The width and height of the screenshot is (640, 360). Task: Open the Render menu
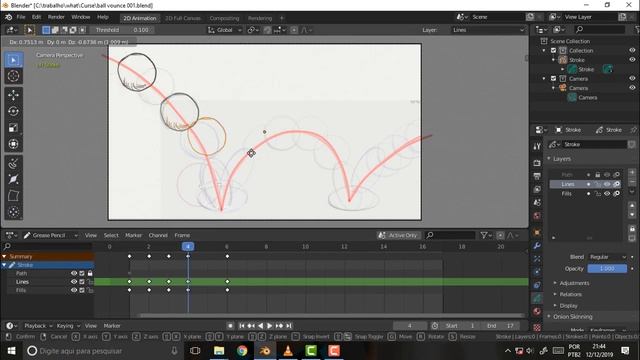click(x=56, y=17)
